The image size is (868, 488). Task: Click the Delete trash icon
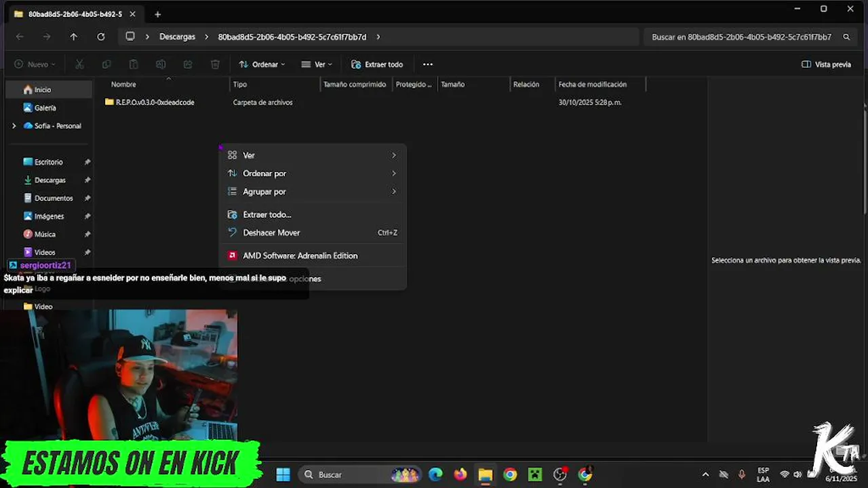[x=215, y=64]
